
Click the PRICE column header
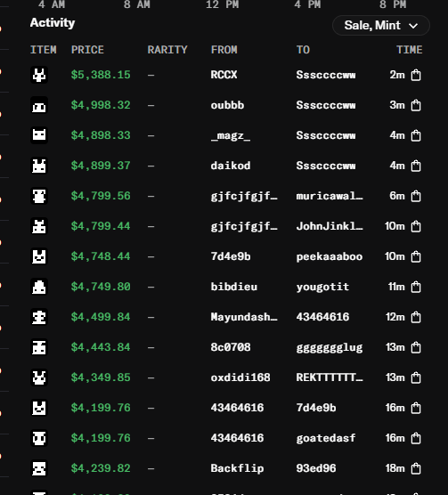click(x=87, y=50)
